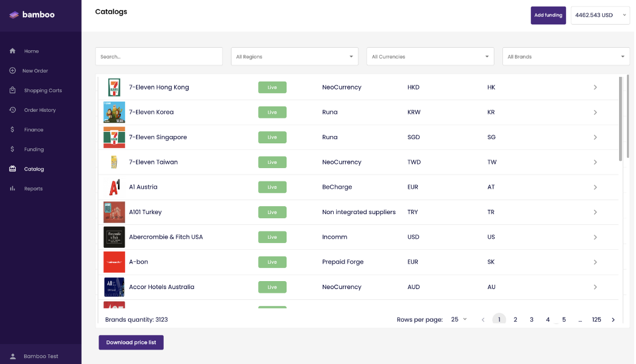The height and width of the screenshot is (364, 636).
Task: Open 7-Eleven Taiwan logo thumbnail
Action: (x=114, y=162)
